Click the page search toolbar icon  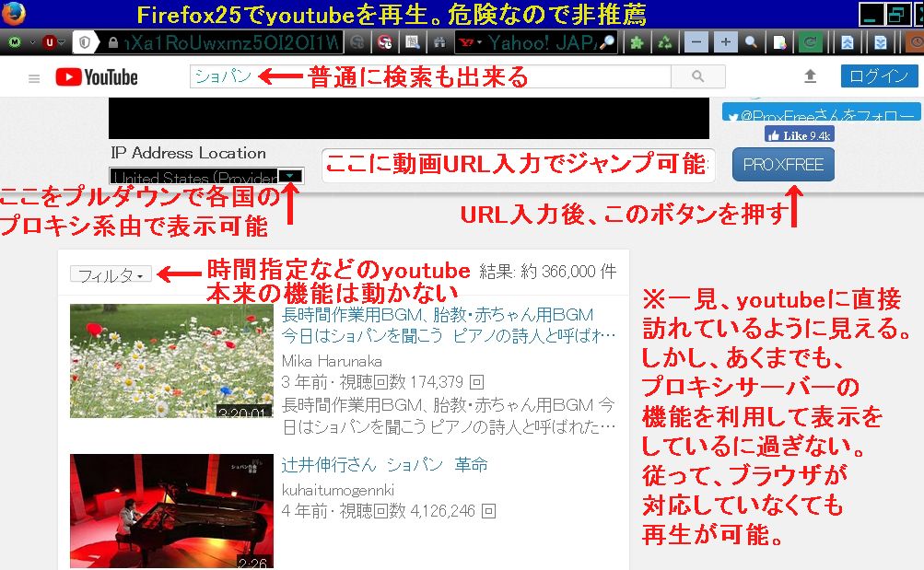(413, 42)
